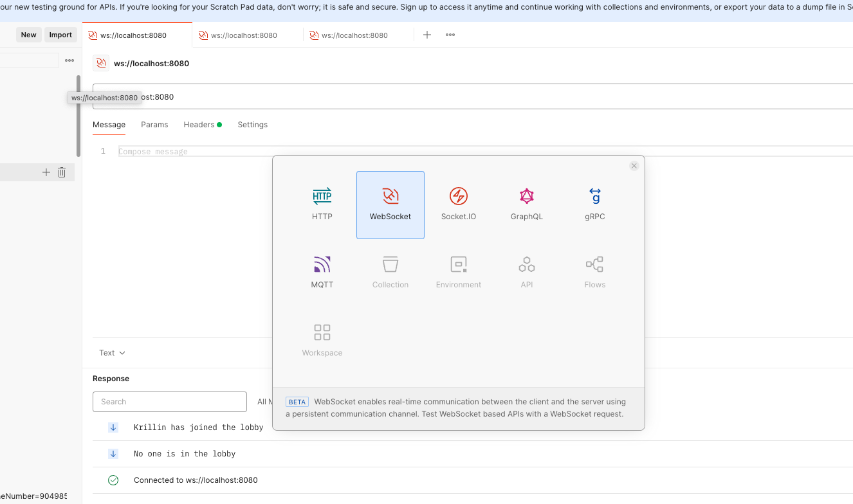Click the green connected check icon
853x504 pixels.
113,480
